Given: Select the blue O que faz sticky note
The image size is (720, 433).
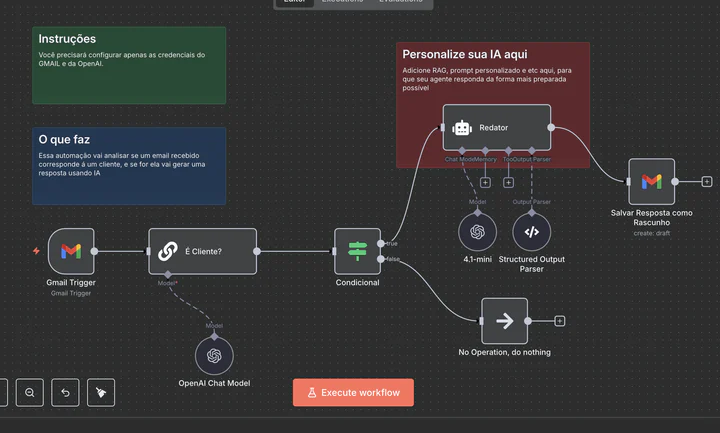Looking at the screenshot, I should (129, 166).
